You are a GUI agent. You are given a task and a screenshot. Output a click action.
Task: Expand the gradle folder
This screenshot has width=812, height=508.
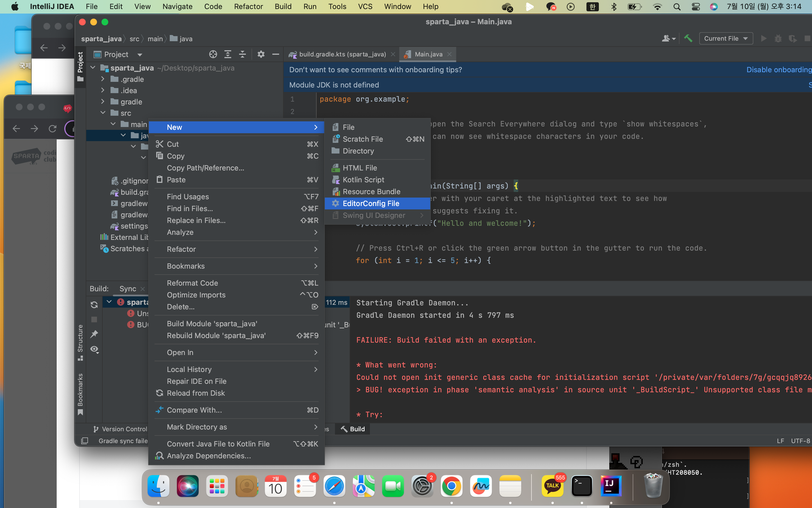[x=103, y=102]
